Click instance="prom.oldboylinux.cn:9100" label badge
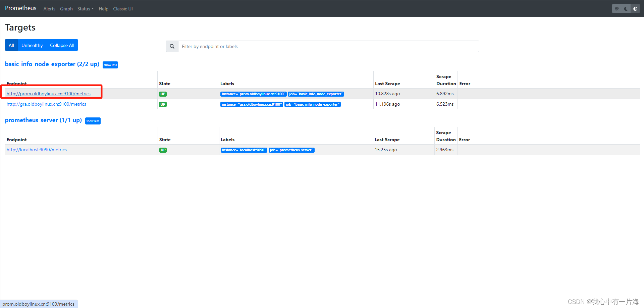 pos(253,94)
